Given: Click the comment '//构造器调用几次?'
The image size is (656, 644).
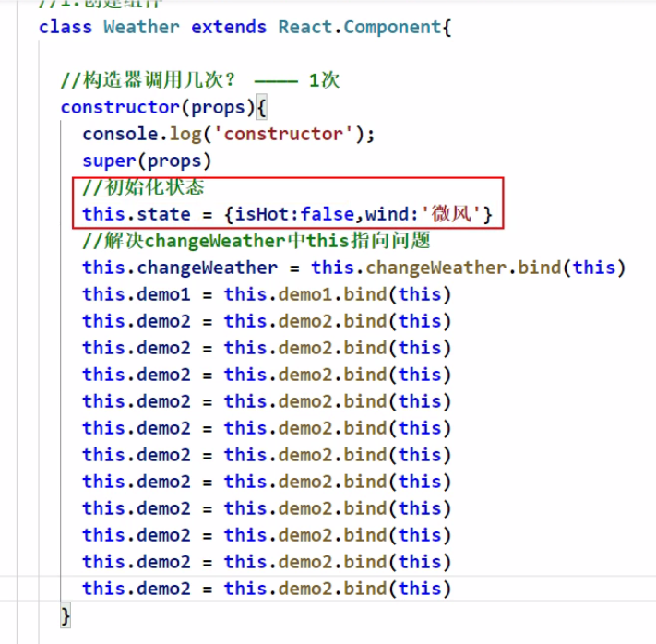Looking at the screenshot, I should (x=149, y=80).
